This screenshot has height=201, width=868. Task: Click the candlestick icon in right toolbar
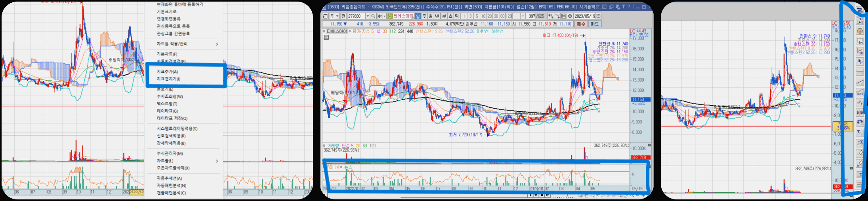click(x=860, y=113)
